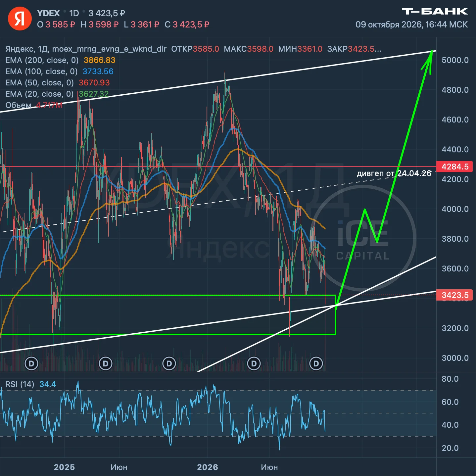Click the 1D timeframe label next to YDEX

[x=74, y=13]
